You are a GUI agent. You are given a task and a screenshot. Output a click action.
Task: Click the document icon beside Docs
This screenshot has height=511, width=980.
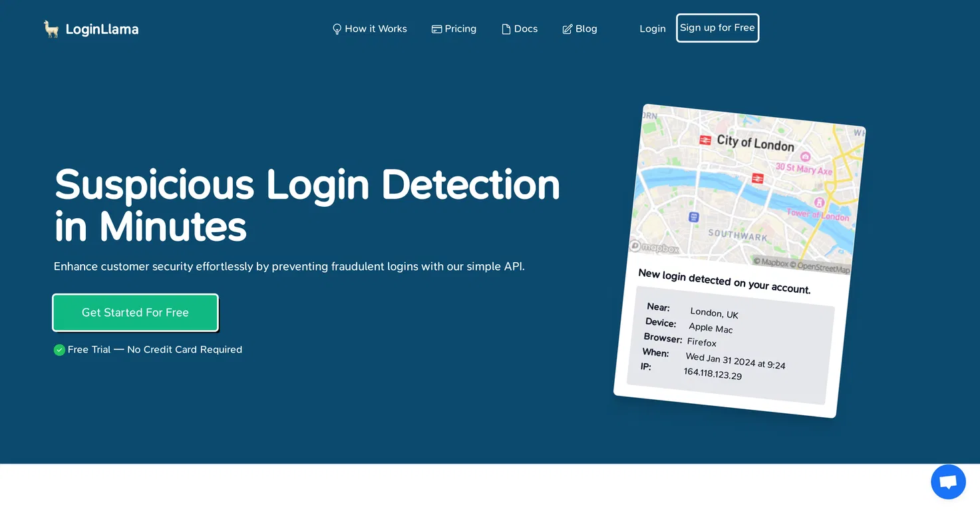click(x=506, y=29)
